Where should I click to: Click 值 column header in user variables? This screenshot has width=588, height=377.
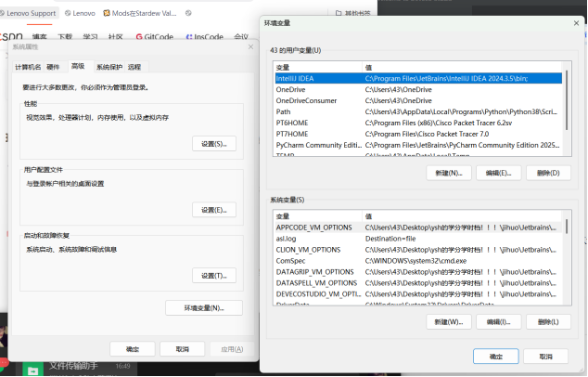point(463,68)
